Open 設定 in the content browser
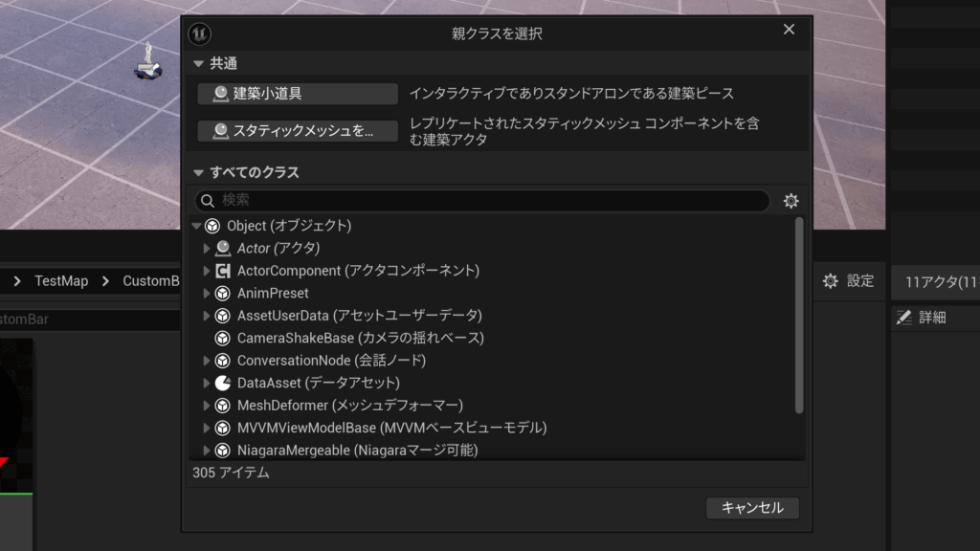Image resolution: width=980 pixels, height=551 pixels. point(848,281)
